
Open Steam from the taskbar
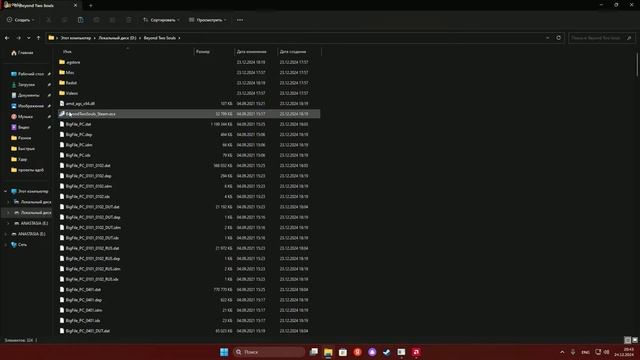(387, 352)
